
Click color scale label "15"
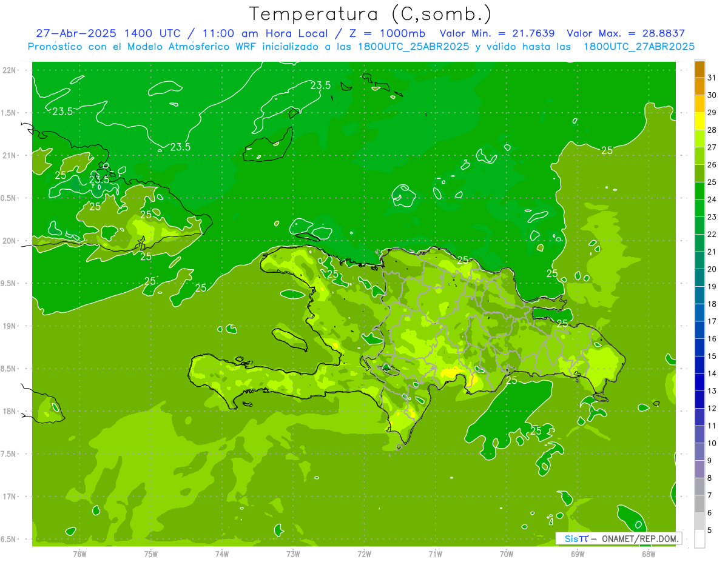pos(712,356)
